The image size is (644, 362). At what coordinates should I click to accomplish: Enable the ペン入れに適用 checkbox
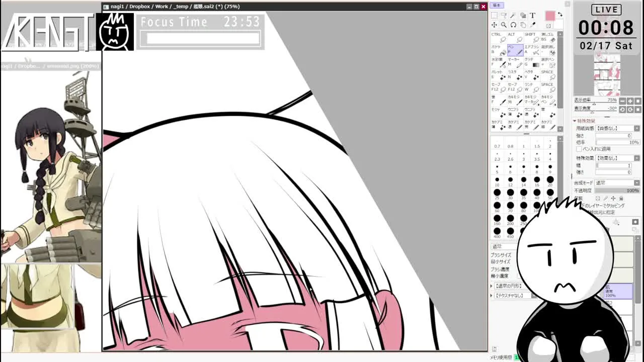[x=579, y=149]
